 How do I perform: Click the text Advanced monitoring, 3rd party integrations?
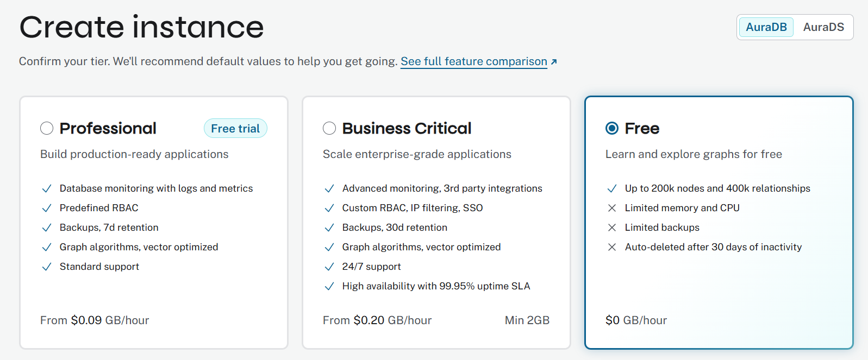(442, 188)
